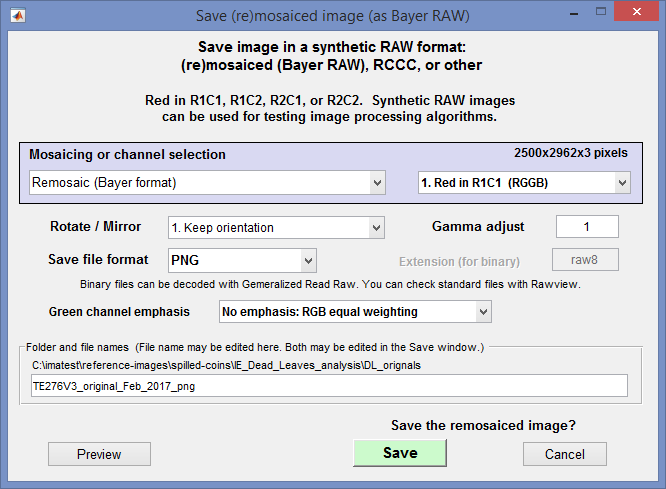The height and width of the screenshot is (489, 666).
Task: Open the Mosaicing or channel selection dropdown
Action: click(207, 183)
